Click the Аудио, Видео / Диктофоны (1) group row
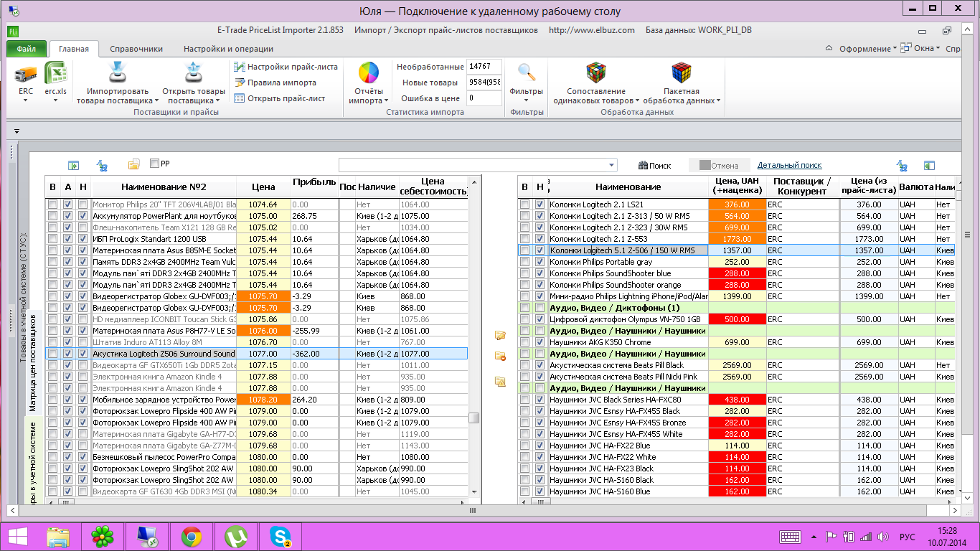Image resolution: width=980 pixels, height=551 pixels. (736, 308)
